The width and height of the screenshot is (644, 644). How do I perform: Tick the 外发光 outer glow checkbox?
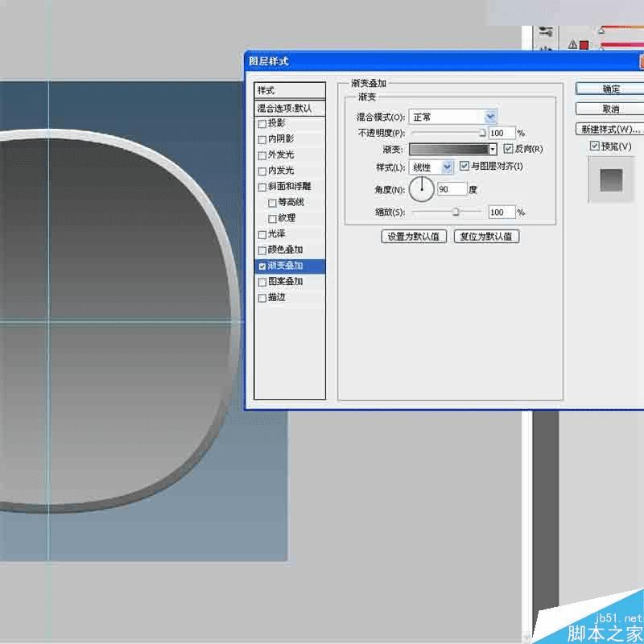[262, 155]
